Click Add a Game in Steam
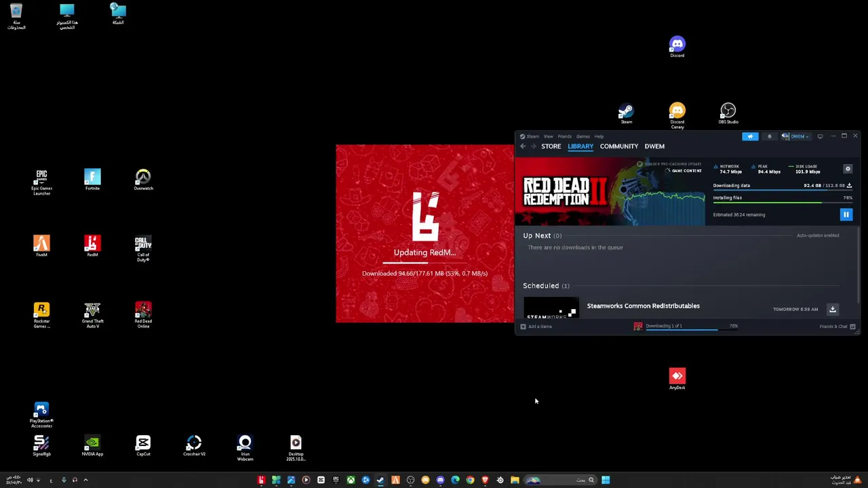The image size is (868, 488). 536,327
